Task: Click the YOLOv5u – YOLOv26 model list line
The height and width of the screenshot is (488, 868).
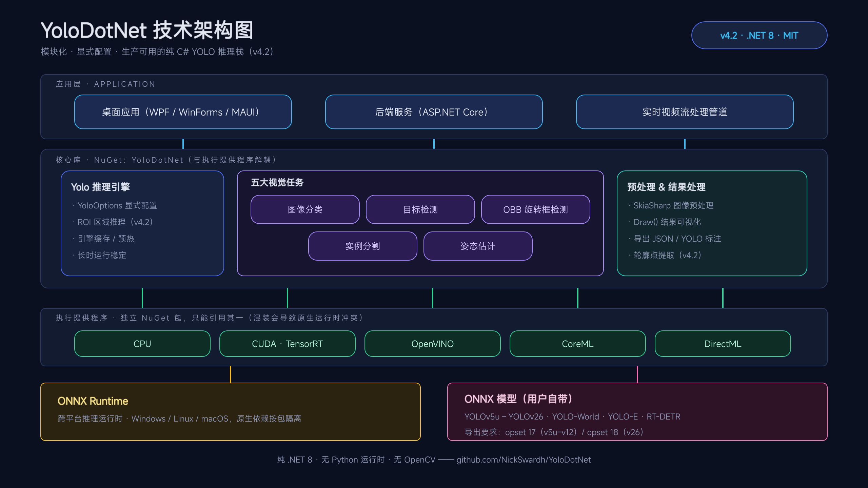Action: click(x=572, y=416)
